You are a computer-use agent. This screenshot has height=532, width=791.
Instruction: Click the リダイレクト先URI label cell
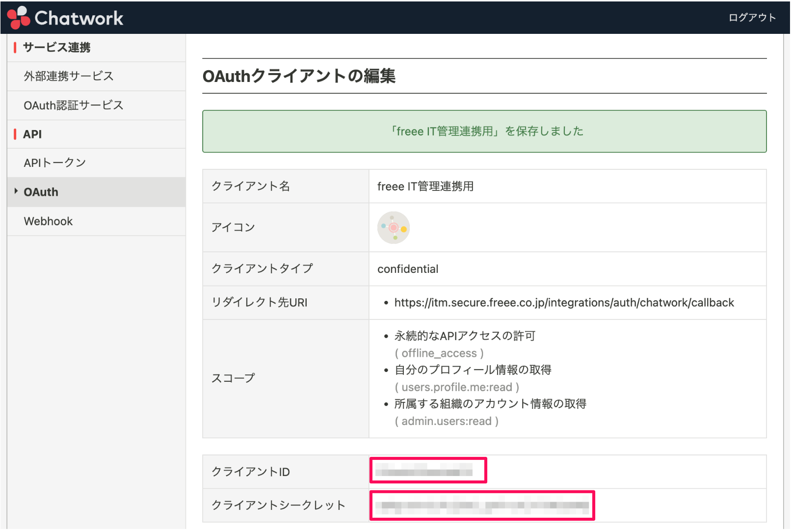[286, 303]
